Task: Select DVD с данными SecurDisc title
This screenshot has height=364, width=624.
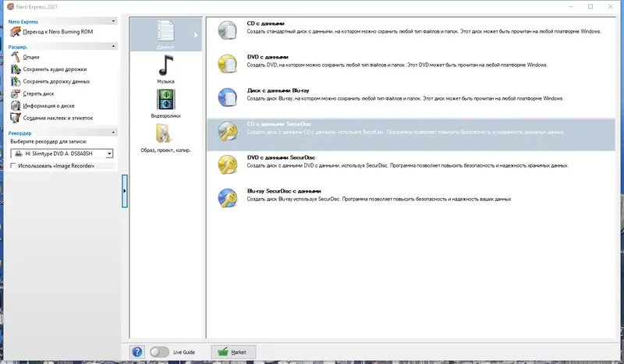Action: pyautogui.click(x=281, y=157)
